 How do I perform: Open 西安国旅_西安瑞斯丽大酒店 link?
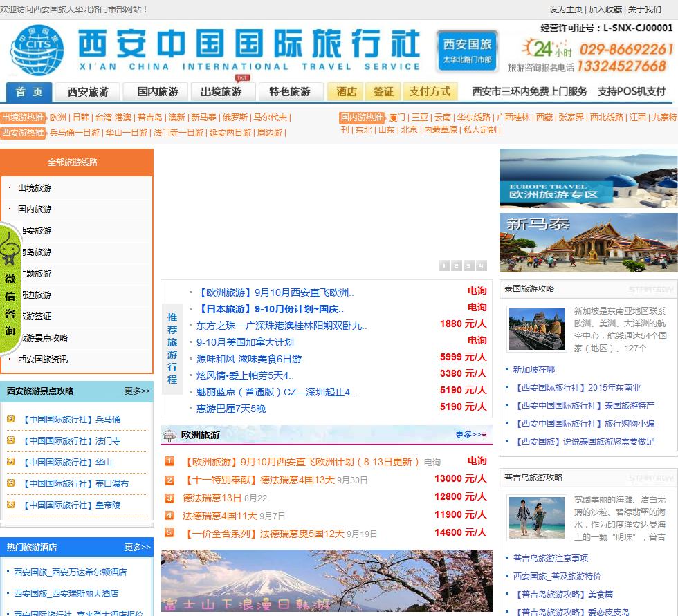(66, 594)
